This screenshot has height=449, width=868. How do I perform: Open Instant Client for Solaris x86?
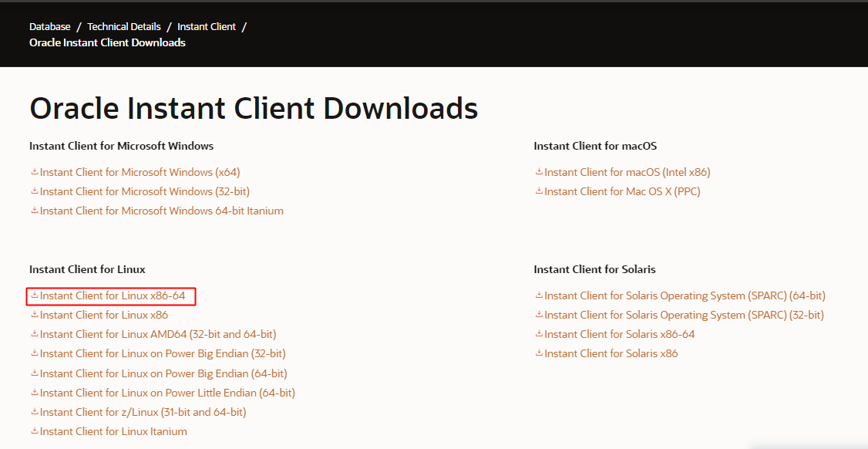(611, 353)
